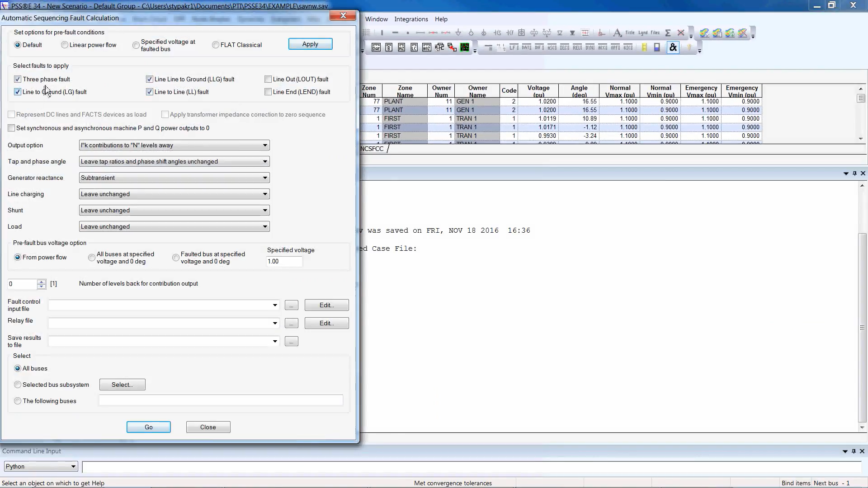Open the Load dropdown
Image resolution: width=868 pixels, height=488 pixels.
click(x=174, y=226)
